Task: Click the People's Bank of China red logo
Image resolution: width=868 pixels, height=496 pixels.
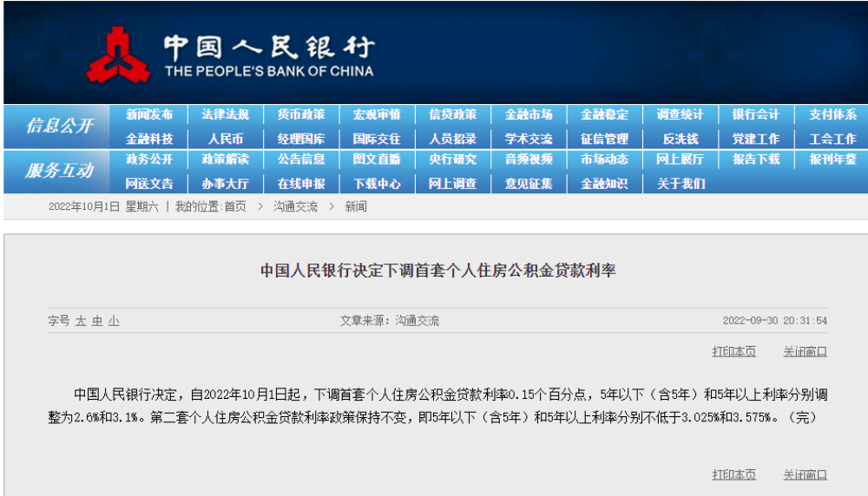Action: (119, 55)
